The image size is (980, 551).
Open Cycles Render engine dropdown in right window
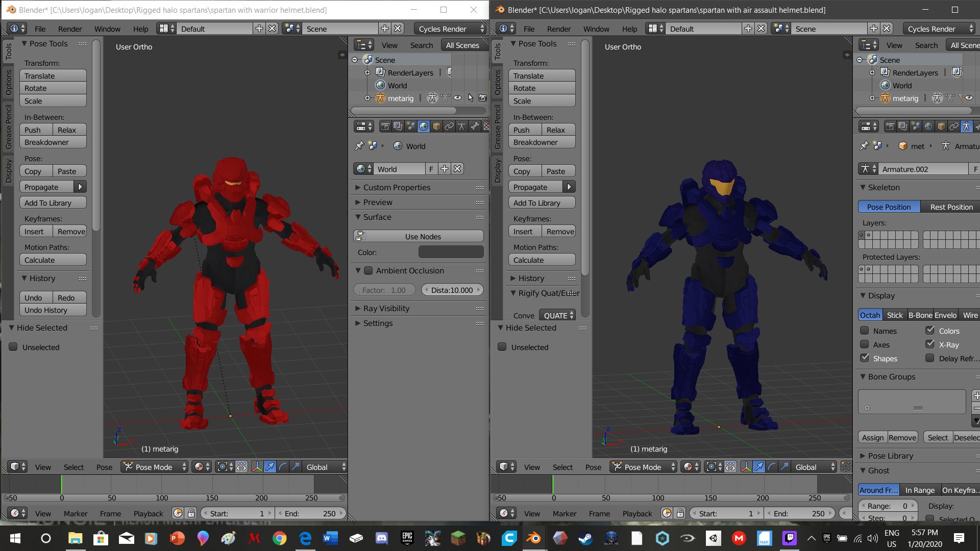point(938,29)
